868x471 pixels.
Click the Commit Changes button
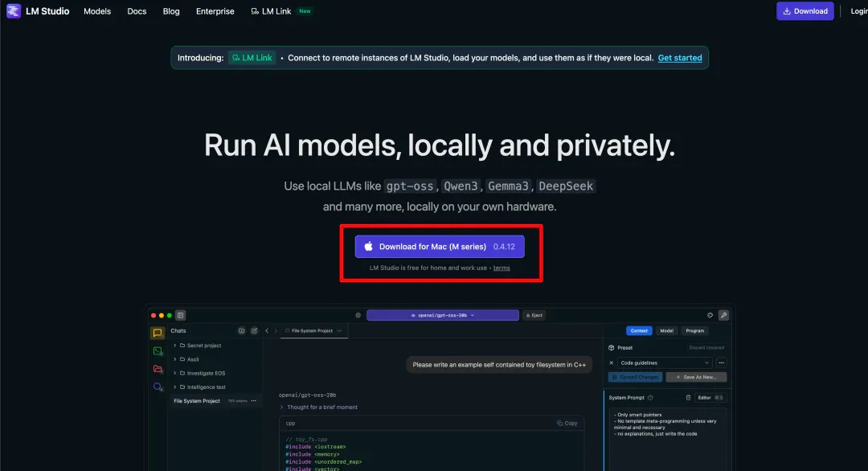(635, 377)
